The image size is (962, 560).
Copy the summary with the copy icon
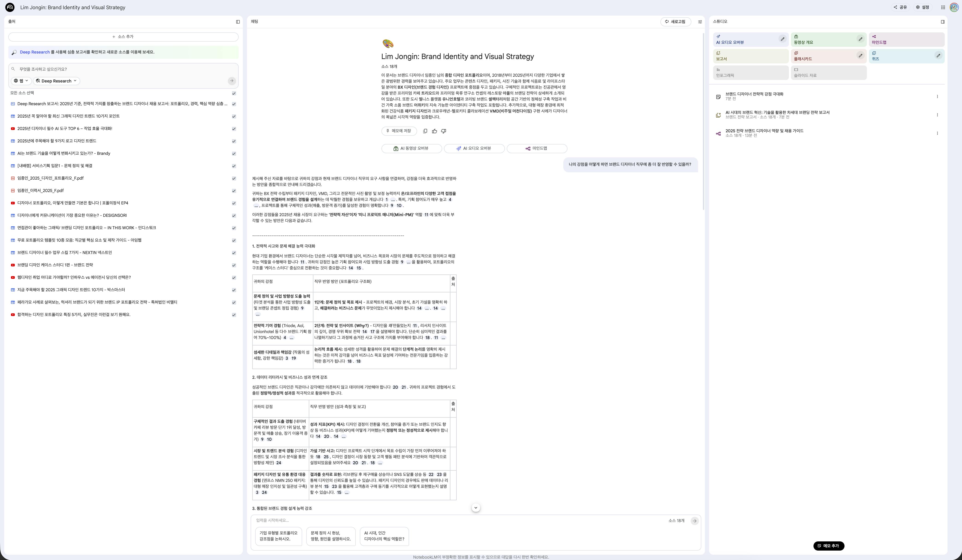pos(425,131)
